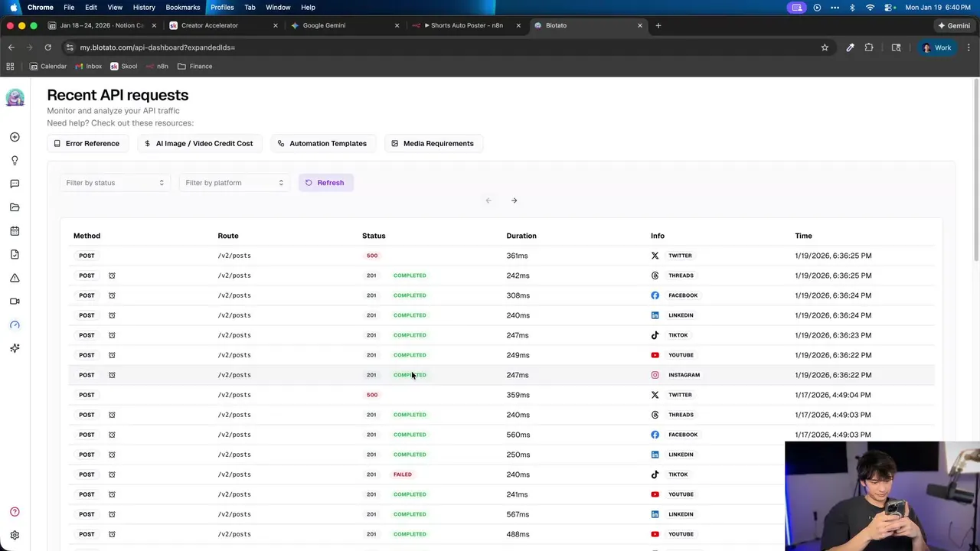The height and width of the screenshot is (551, 980).
Task: Click the Blotato avatar logo in the sidebar
Action: (15, 97)
